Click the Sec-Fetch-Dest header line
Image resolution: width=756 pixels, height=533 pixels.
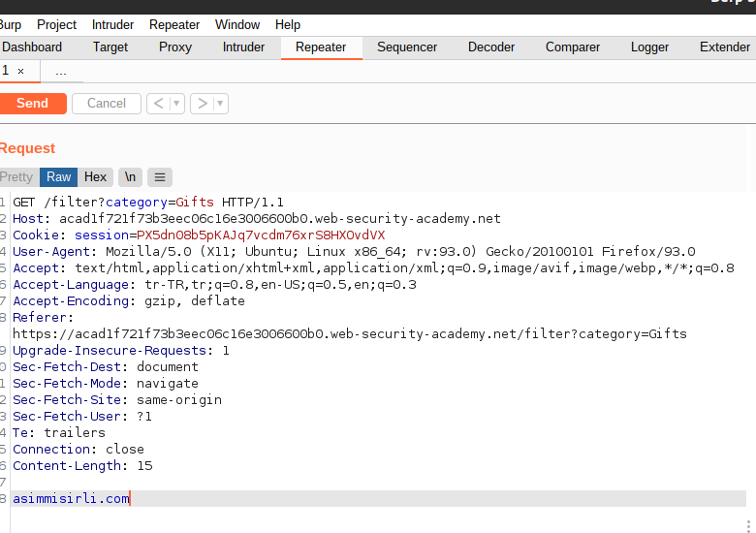106,366
